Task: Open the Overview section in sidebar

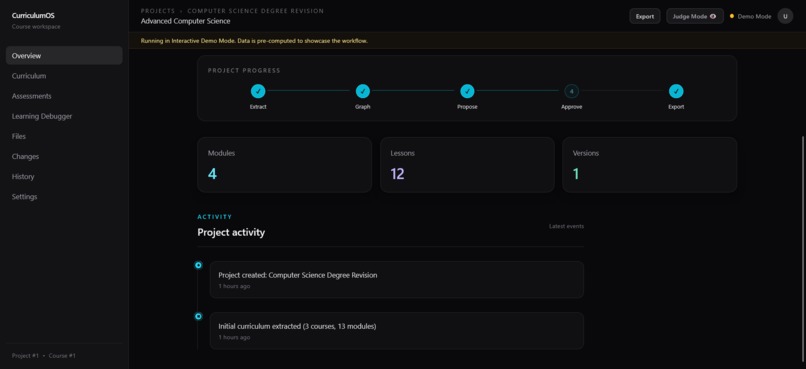Action: tap(64, 56)
